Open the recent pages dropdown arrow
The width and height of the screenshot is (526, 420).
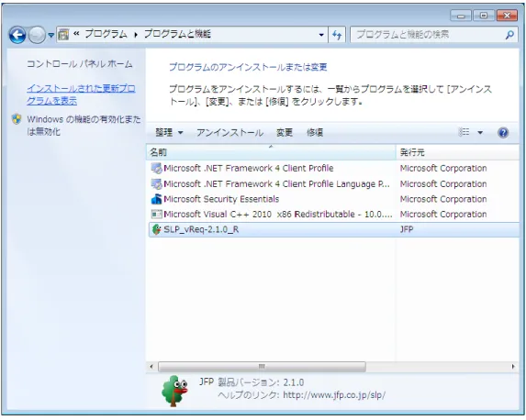click(50, 35)
